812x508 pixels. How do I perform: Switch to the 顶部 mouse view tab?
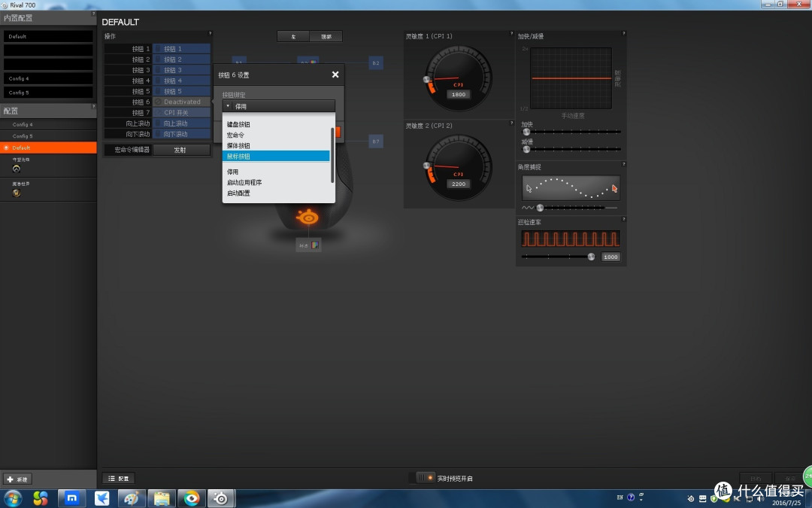pyautogui.click(x=326, y=37)
